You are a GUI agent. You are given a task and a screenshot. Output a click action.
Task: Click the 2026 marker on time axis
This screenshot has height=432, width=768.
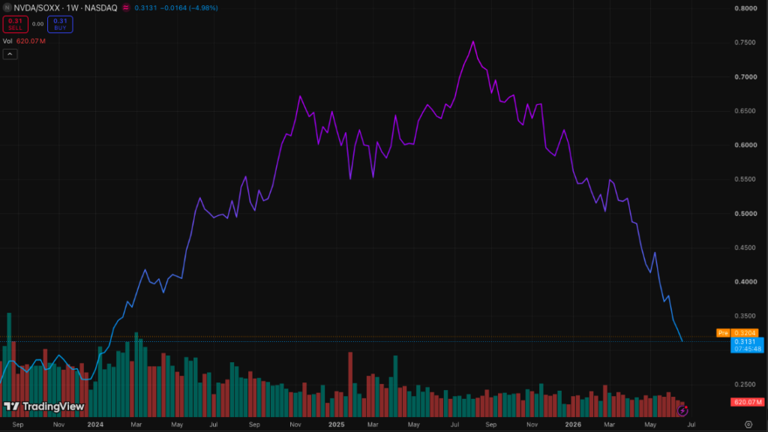tap(573, 425)
